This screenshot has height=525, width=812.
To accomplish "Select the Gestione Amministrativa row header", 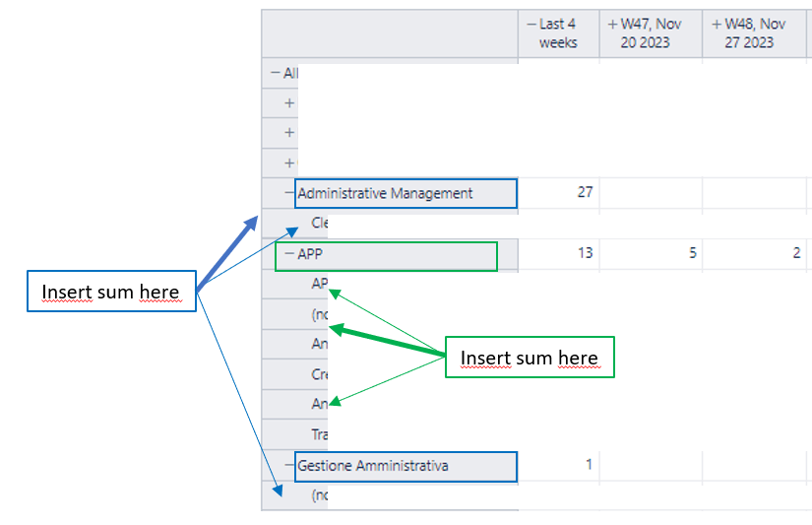I will click(373, 465).
